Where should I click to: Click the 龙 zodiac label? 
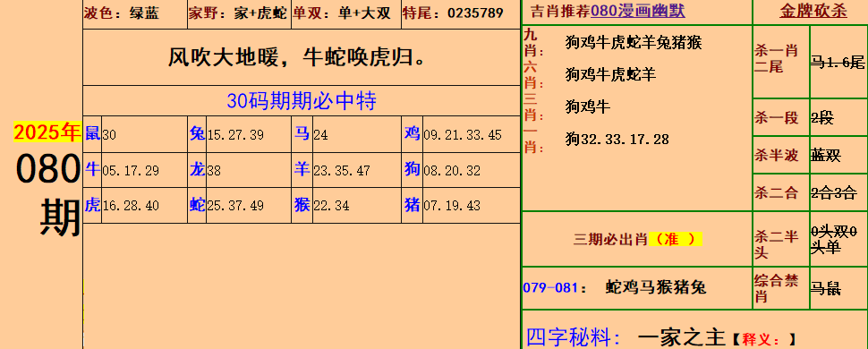[197, 169]
